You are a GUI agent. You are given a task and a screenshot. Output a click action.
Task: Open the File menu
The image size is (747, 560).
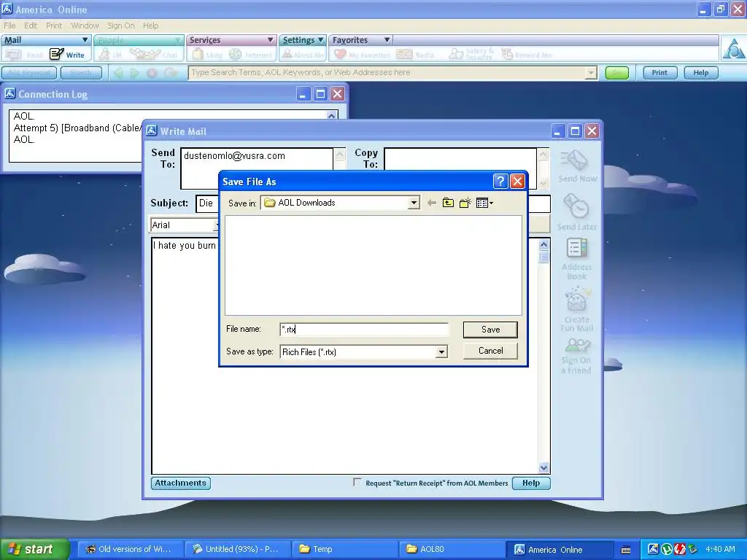[x=9, y=26]
